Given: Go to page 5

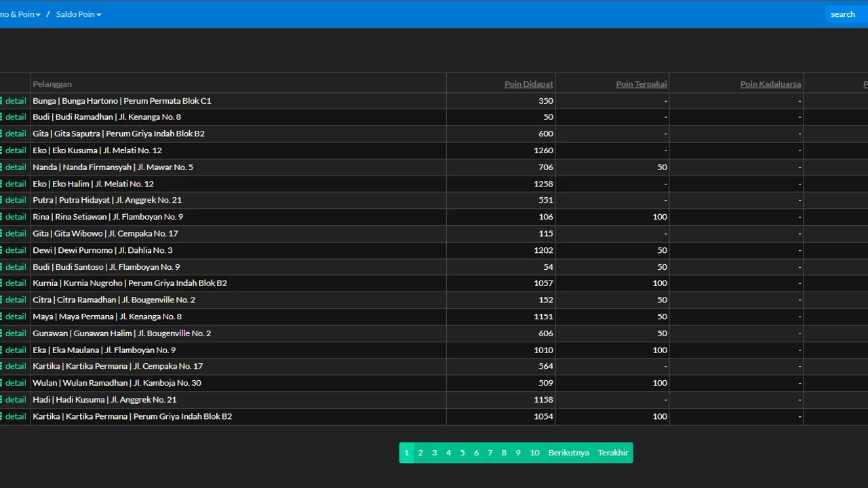Looking at the screenshot, I should point(462,453).
